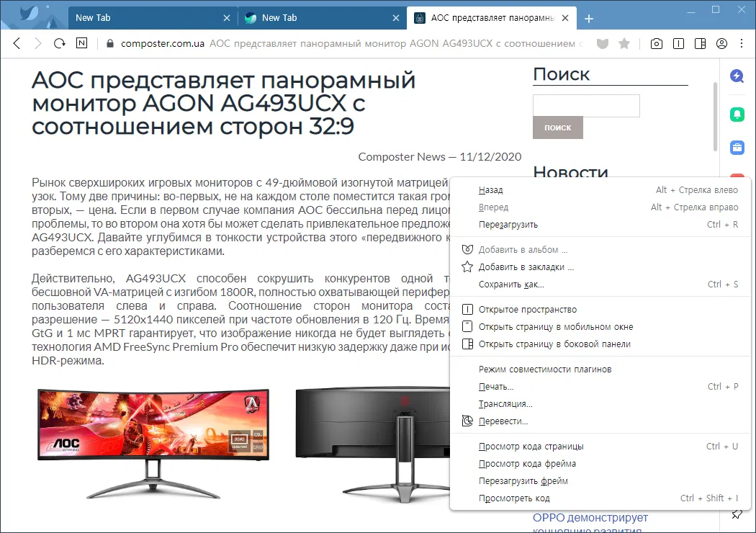Viewport: 756px width, 533px height.
Task: Choose Вперед in the context menu
Action: (600, 207)
